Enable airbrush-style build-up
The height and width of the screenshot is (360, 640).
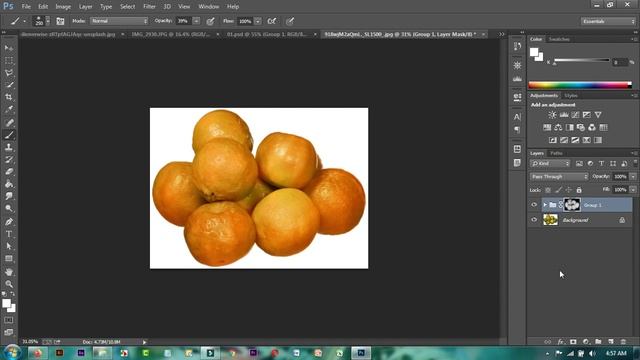pyautogui.click(x=271, y=21)
